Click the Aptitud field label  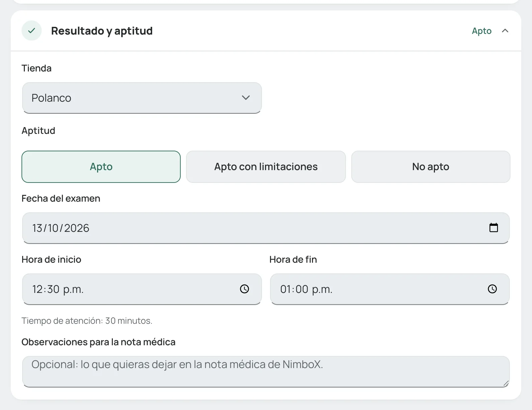pyautogui.click(x=38, y=131)
